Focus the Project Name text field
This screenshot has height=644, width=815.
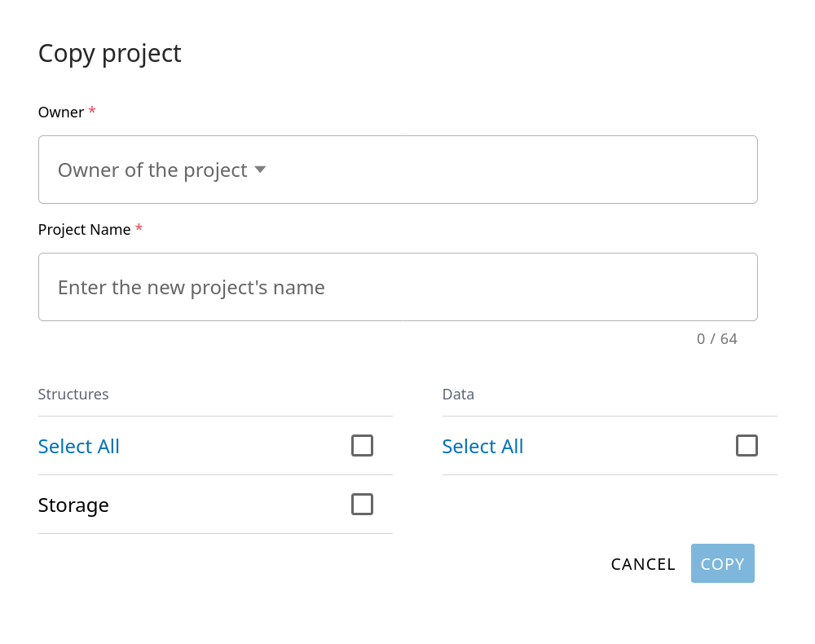(x=398, y=287)
